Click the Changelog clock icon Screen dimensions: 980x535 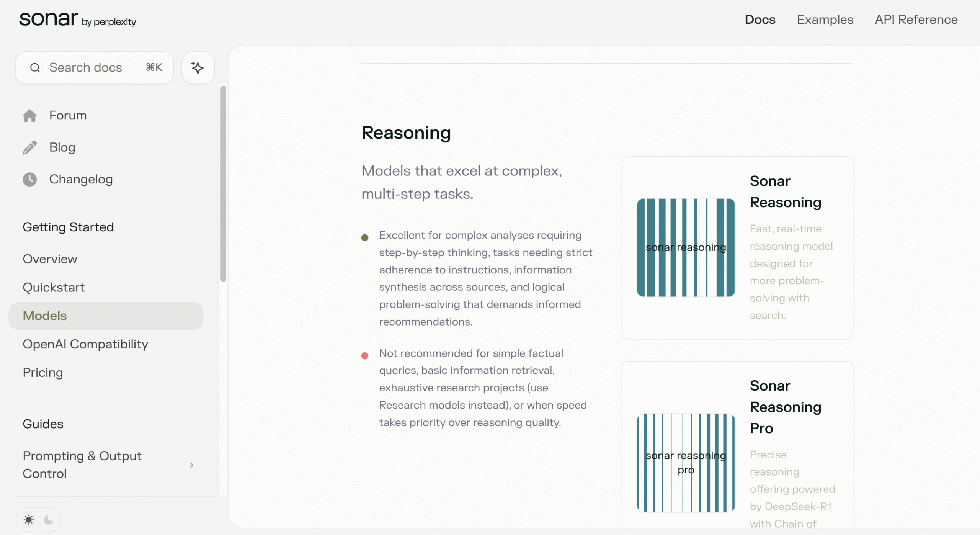tap(29, 179)
